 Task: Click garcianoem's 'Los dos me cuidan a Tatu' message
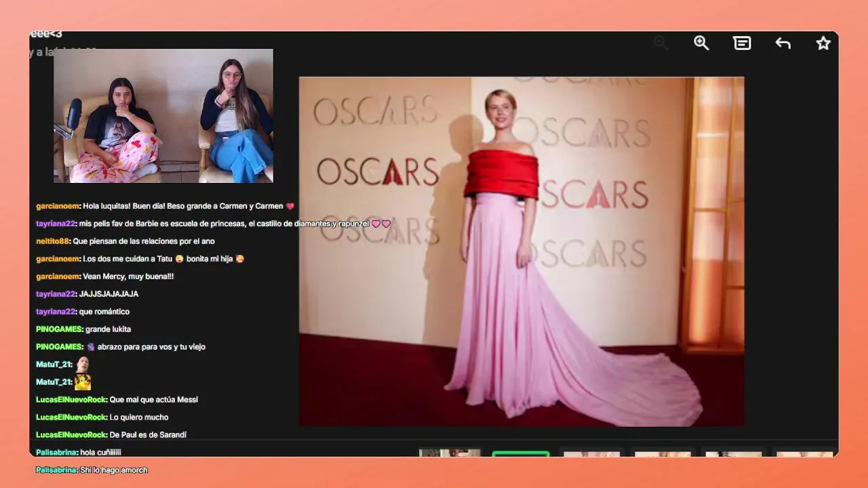pyautogui.click(x=140, y=259)
